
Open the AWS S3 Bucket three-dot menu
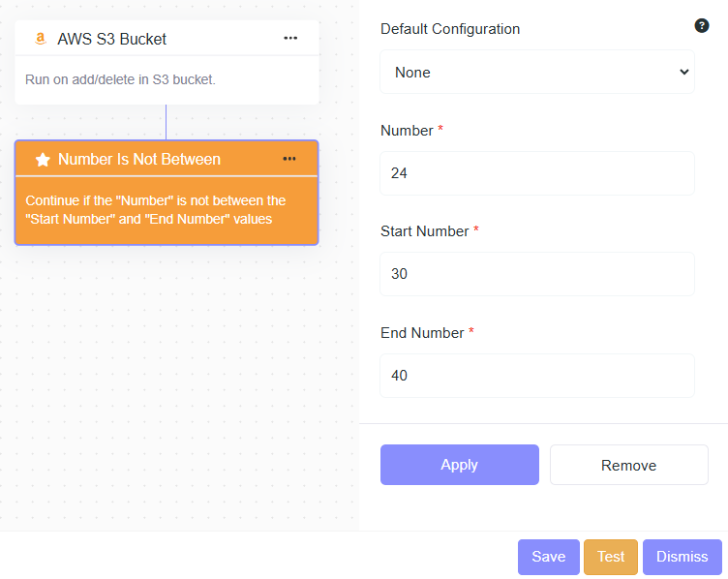point(290,38)
